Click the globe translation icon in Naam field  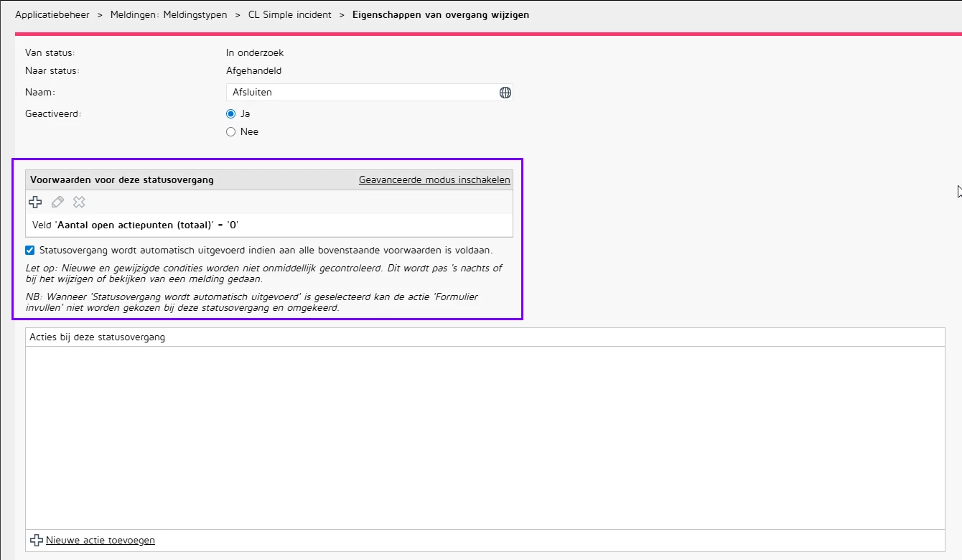(x=505, y=93)
